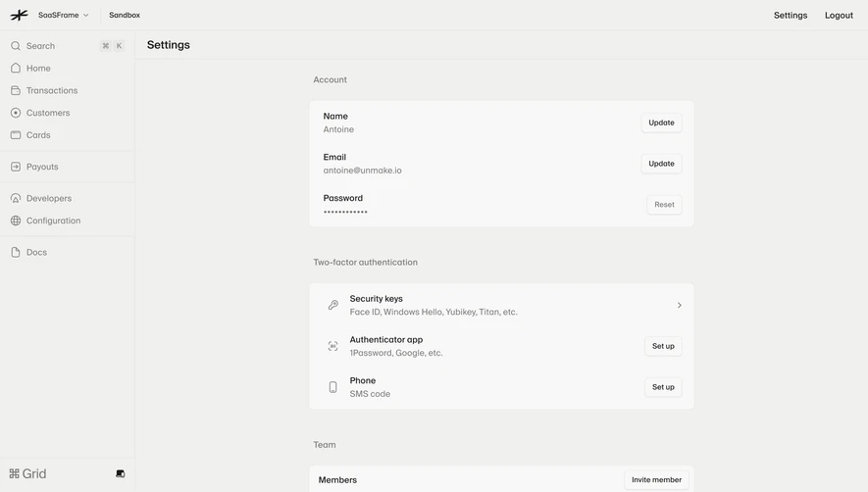
Task: Click the Command key shortcut badge
Action: tap(105, 46)
